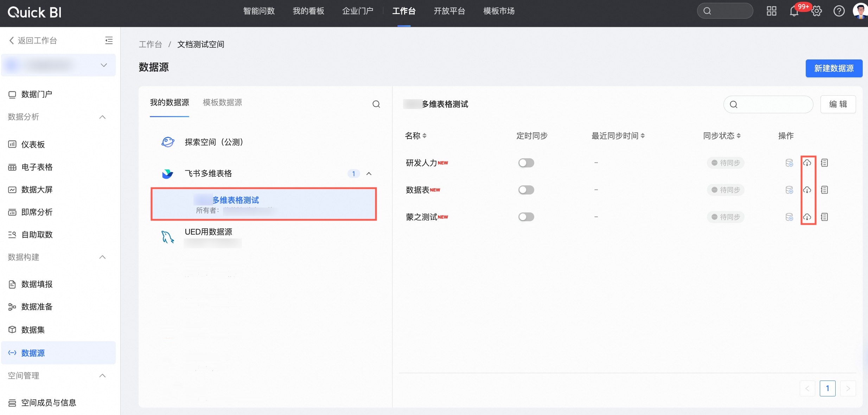Click the 新建数据源 button
Image resolution: width=868 pixels, height=415 pixels.
pyautogui.click(x=834, y=68)
